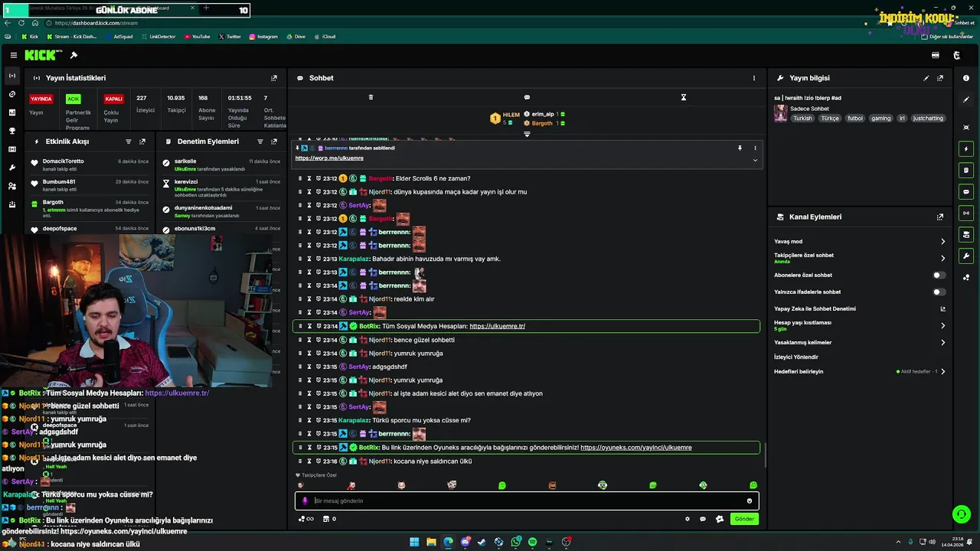Screen dimensions: 980x551
Task: Toggle the note widget in right sidebar
Action: pyautogui.click(x=966, y=170)
